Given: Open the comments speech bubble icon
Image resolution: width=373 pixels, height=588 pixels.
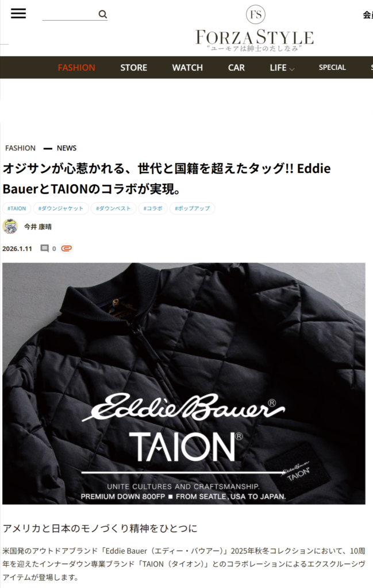Looking at the screenshot, I should coord(45,248).
